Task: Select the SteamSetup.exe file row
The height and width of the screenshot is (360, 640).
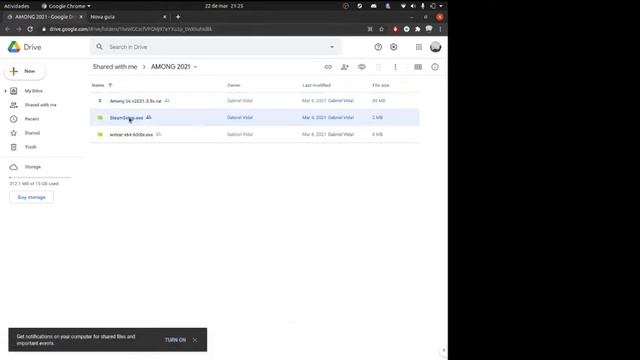Action: click(x=254, y=118)
